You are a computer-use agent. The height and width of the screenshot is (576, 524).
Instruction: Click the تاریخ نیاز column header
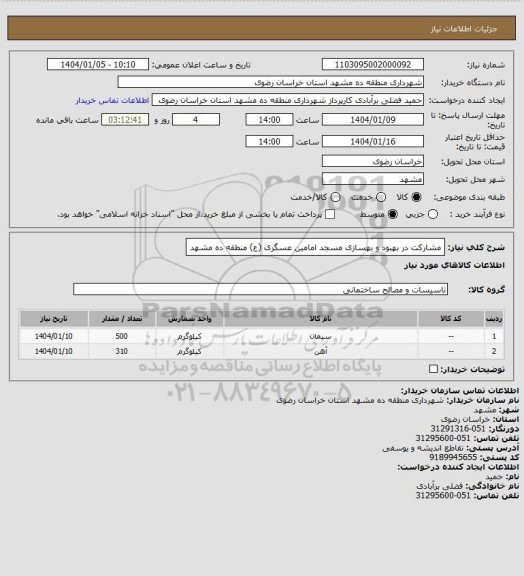coord(54,318)
